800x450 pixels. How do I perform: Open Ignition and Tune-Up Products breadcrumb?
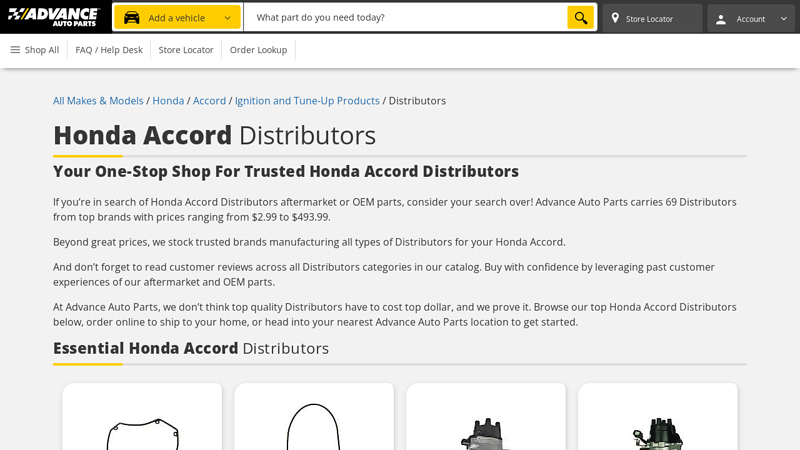307,101
